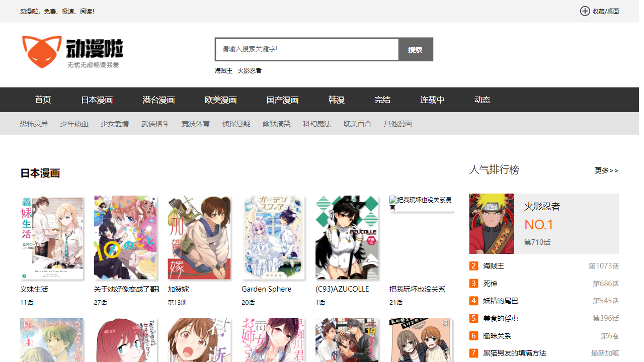This screenshot has height=362, width=644.
Task: Open Naruto thumbnail in ranking
Action: (x=492, y=224)
